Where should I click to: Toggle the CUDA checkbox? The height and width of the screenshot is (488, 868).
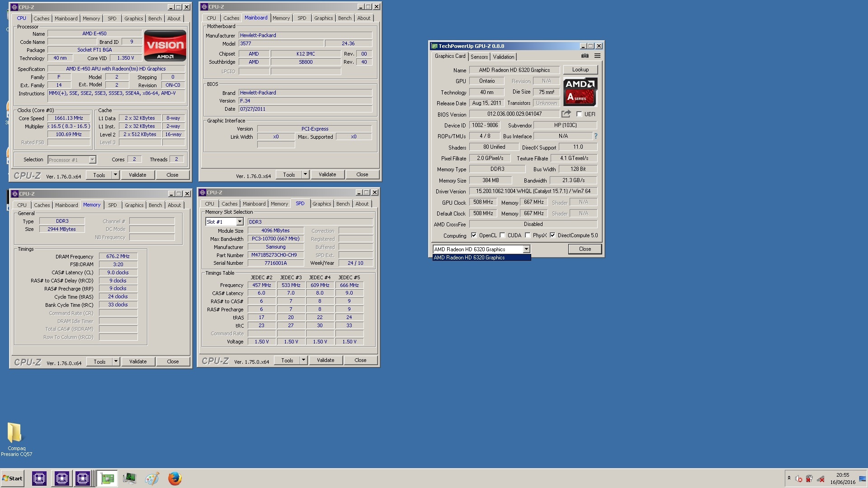click(x=502, y=235)
